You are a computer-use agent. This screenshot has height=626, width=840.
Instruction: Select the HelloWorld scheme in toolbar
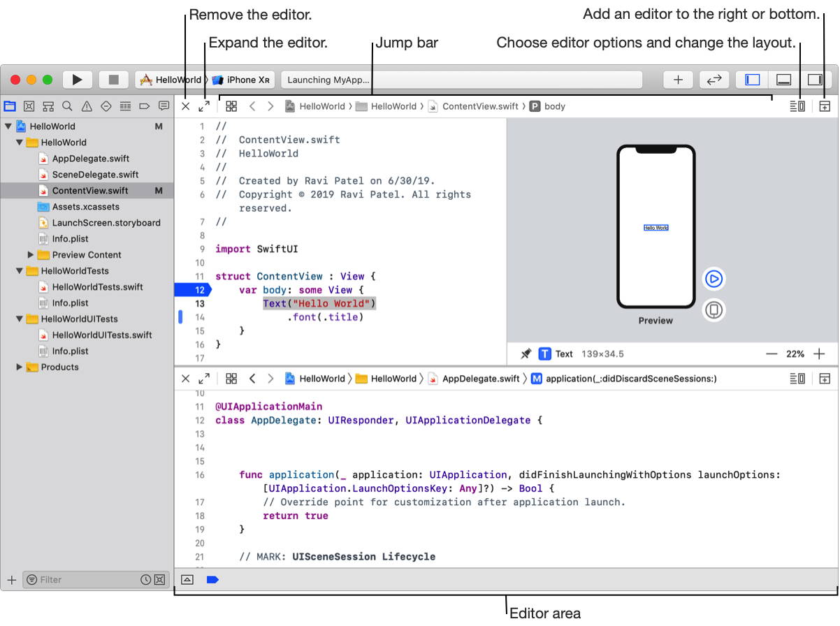171,80
